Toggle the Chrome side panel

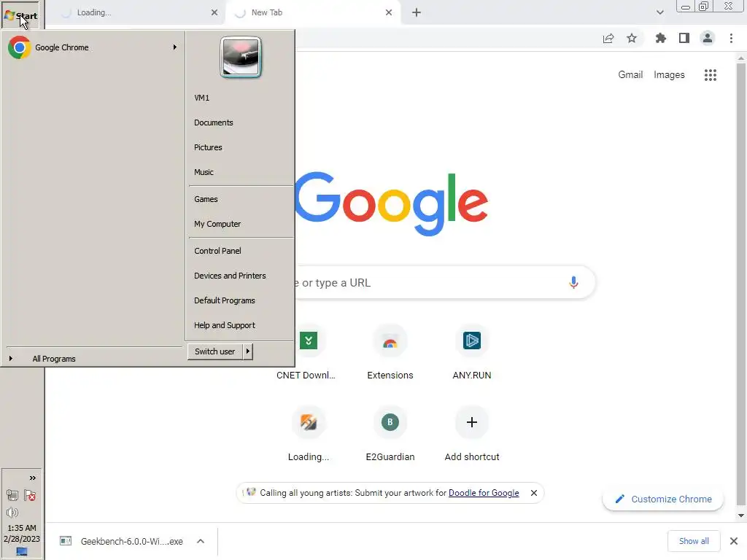684,38
